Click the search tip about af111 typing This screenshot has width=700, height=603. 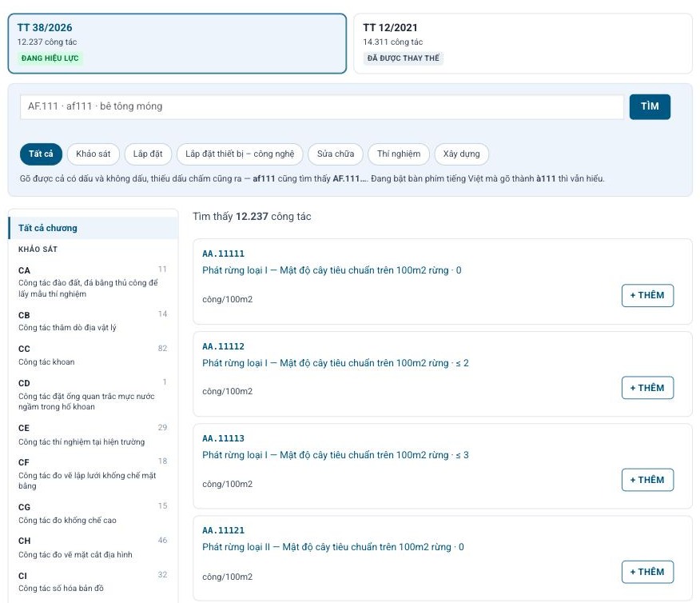(312, 178)
